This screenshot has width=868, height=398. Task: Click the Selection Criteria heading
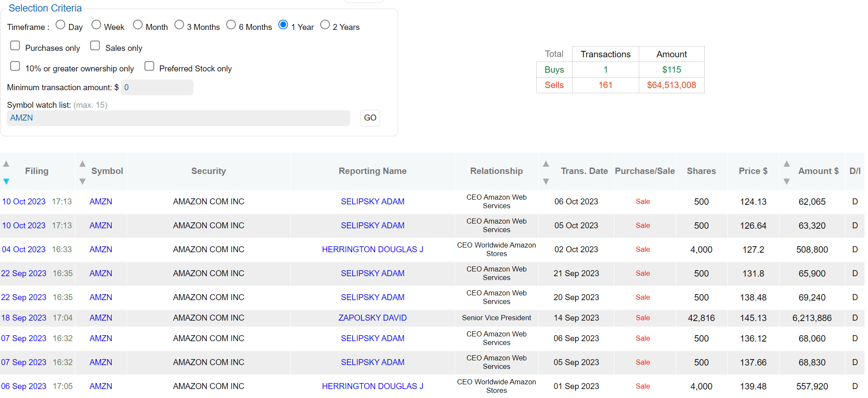[x=45, y=8]
